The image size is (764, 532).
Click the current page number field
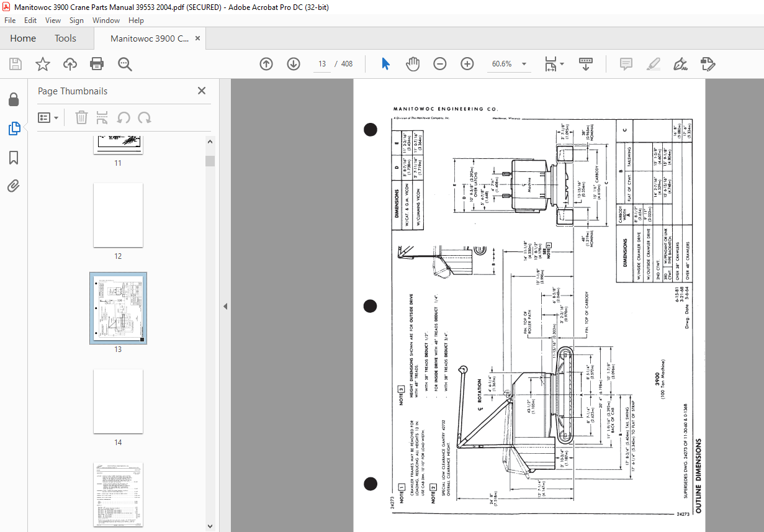322,64
